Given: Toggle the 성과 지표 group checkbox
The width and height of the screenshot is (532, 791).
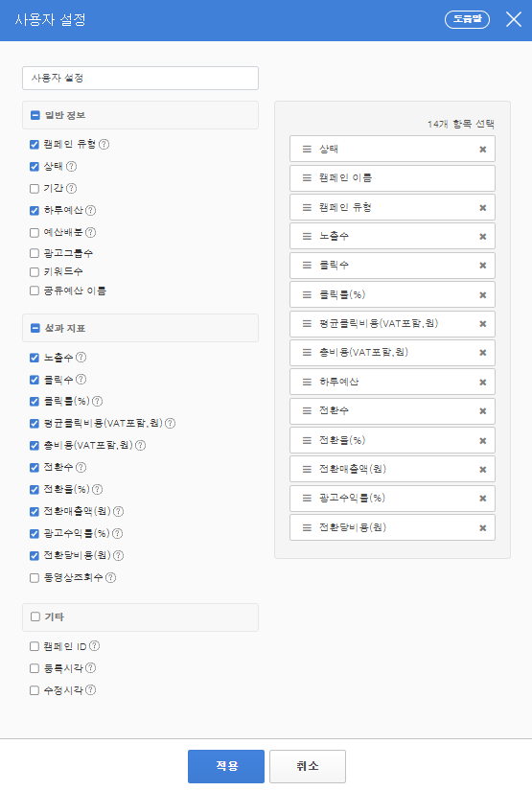Looking at the screenshot, I should coord(35,329).
